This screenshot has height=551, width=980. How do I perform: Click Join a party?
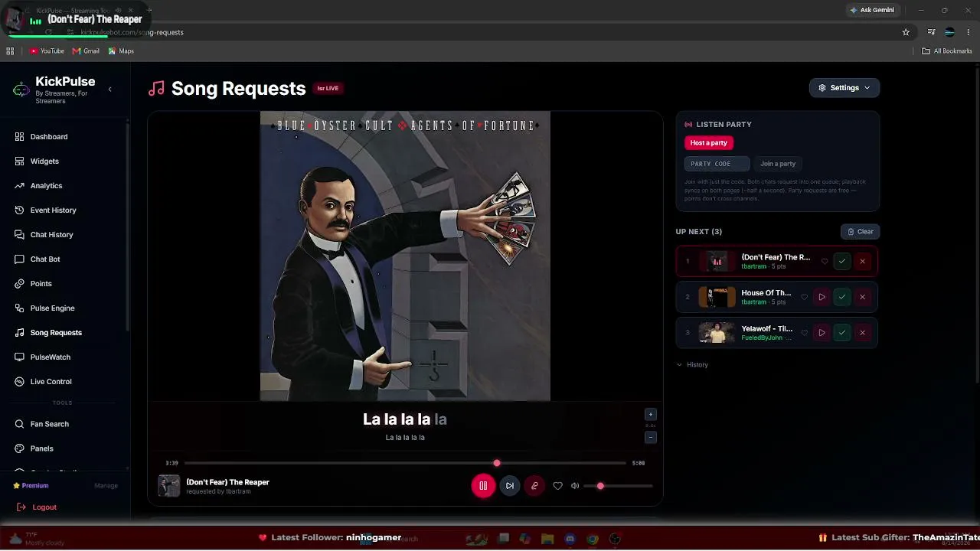click(778, 164)
